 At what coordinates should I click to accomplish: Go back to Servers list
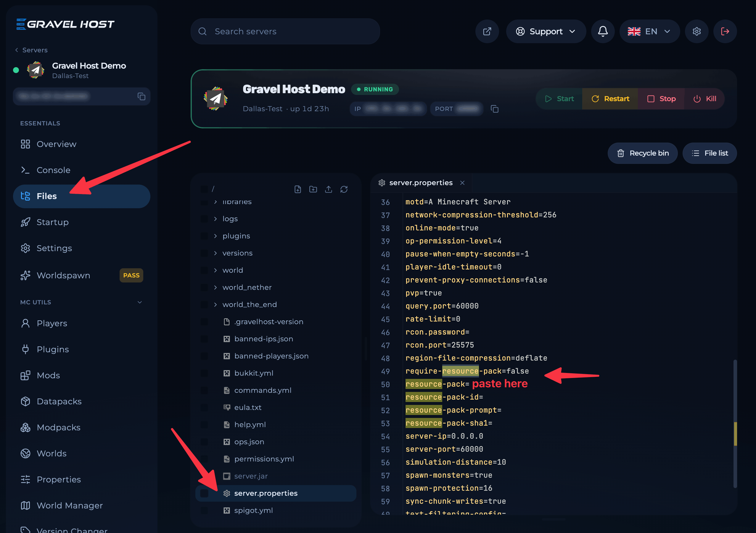coord(31,50)
